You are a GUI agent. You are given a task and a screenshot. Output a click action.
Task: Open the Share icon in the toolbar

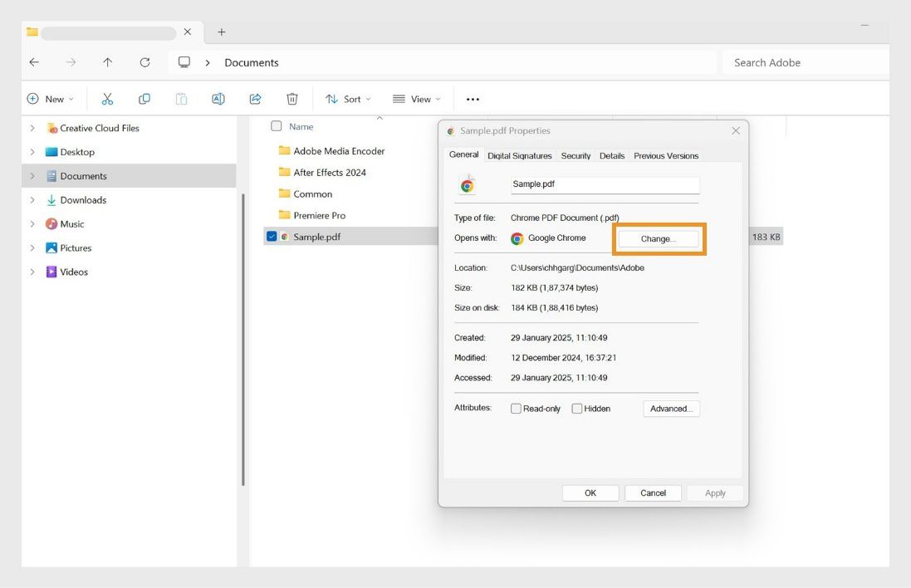tap(256, 98)
